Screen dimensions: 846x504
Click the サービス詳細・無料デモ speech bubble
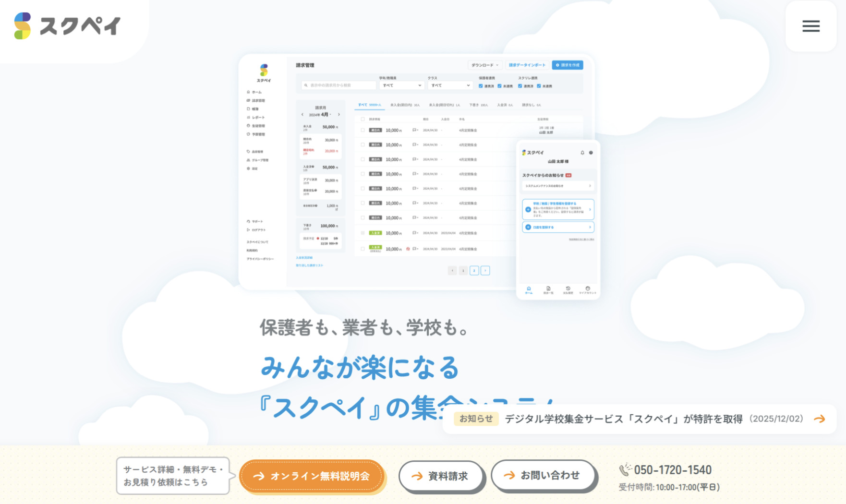[173, 476]
